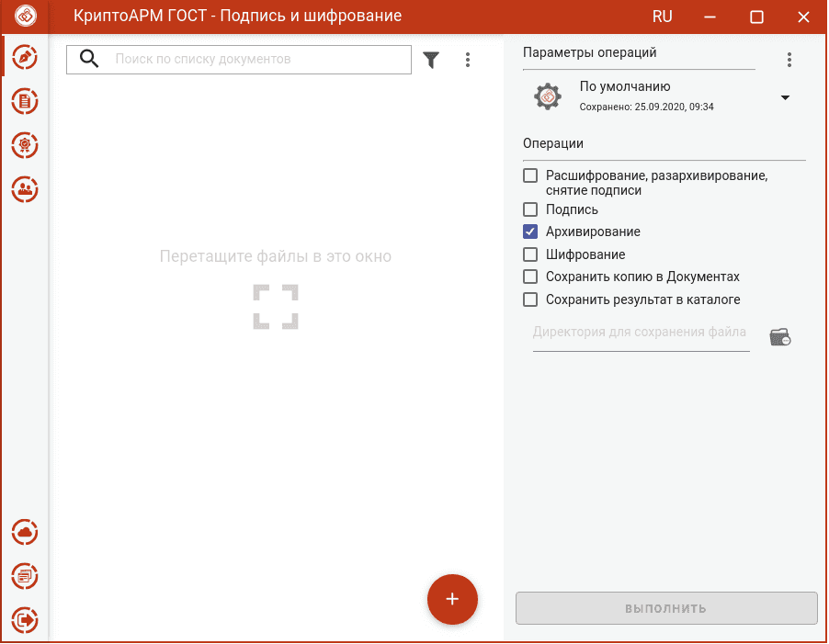Close the КриптоАРМ ГОСТ window
The width and height of the screenshot is (829, 644).
coord(803,17)
